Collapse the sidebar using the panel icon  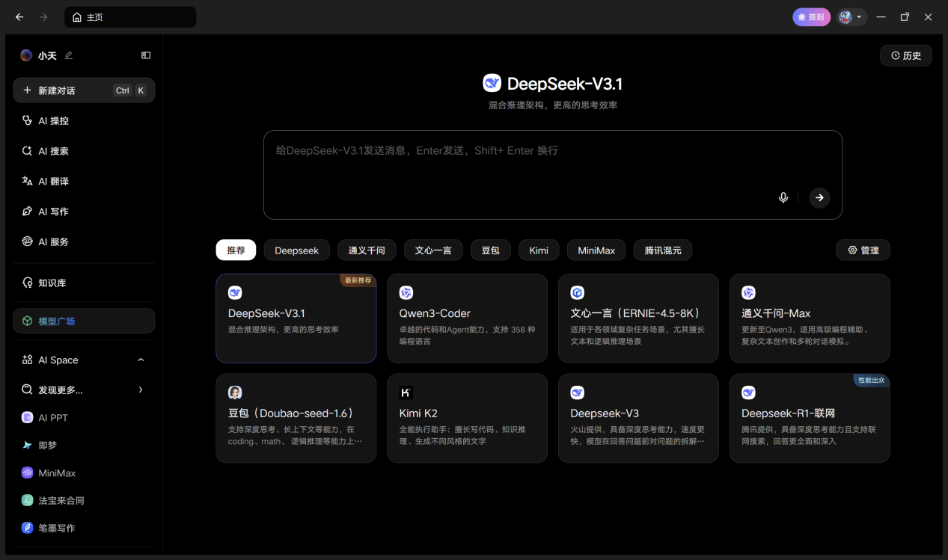[x=146, y=55]
